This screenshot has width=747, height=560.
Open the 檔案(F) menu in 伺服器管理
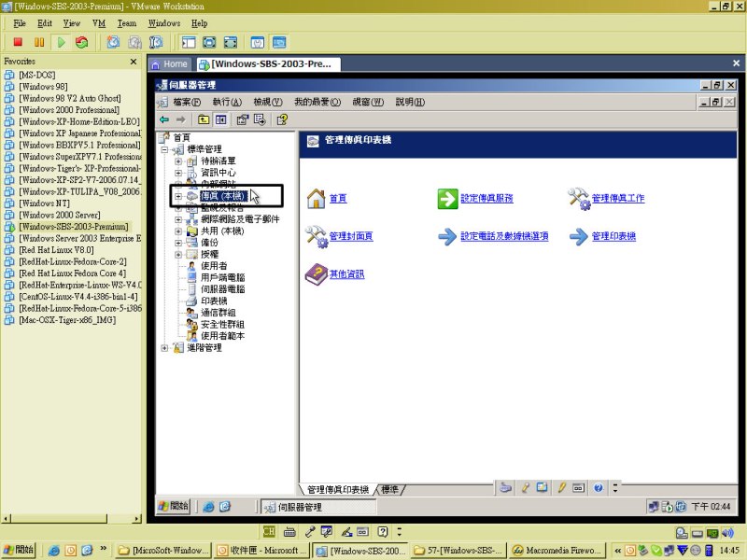tap(187, 102)
